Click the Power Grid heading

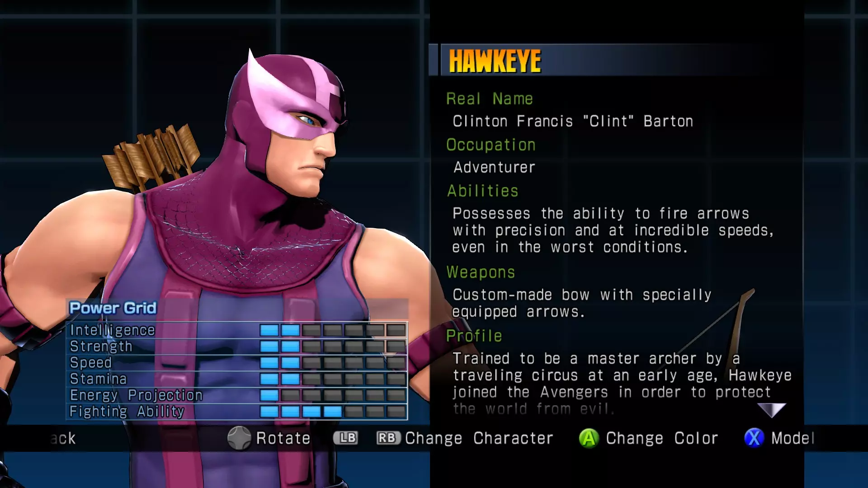113,308
